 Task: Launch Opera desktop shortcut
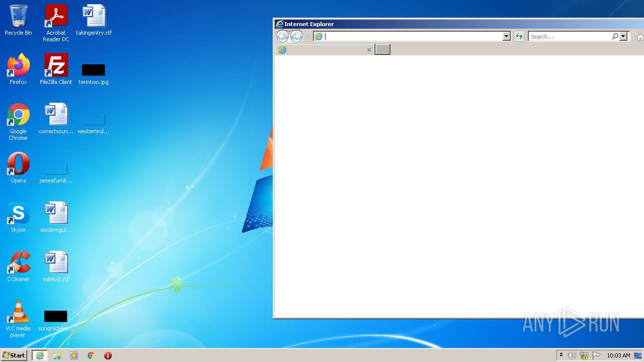point(18,168)
